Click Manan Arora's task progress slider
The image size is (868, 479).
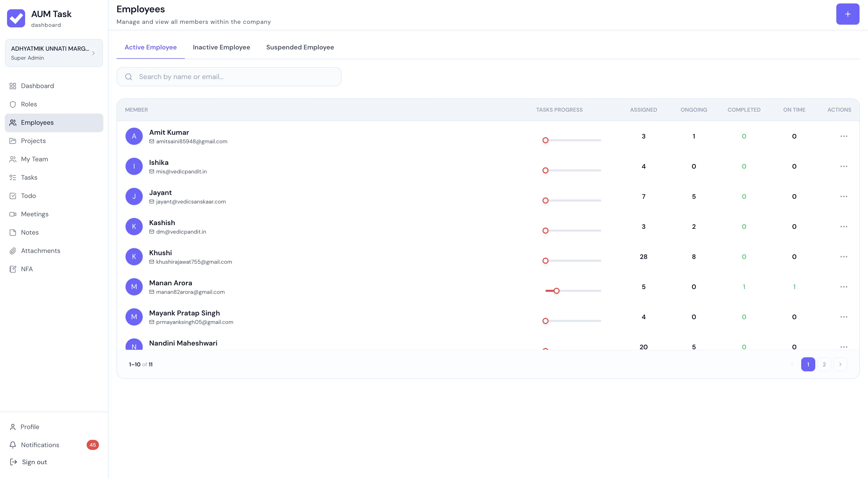coord(573,291)
